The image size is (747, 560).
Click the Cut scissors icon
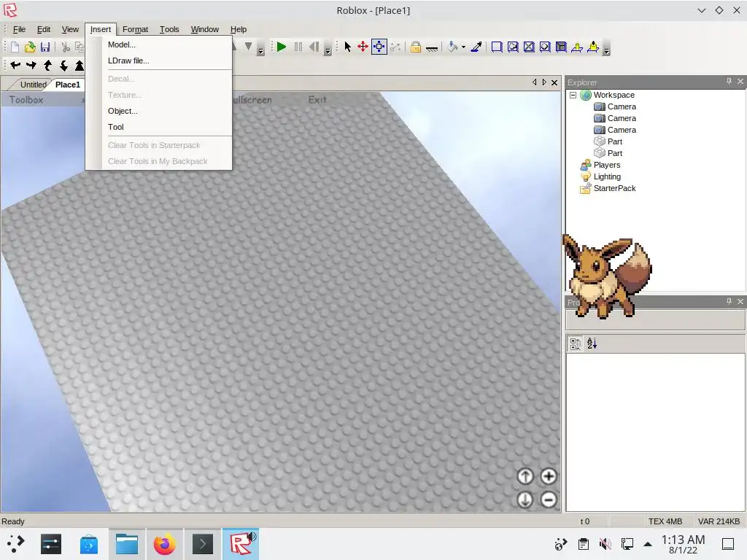66,47
